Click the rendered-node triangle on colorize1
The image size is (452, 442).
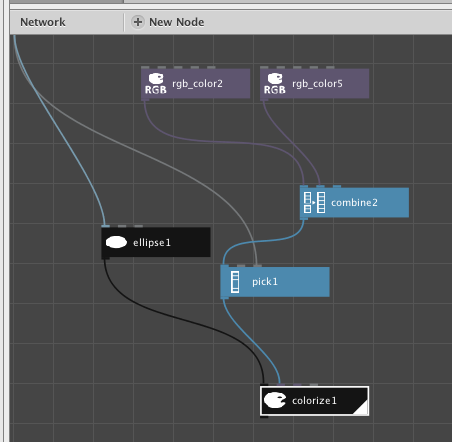tap(362, 408)
